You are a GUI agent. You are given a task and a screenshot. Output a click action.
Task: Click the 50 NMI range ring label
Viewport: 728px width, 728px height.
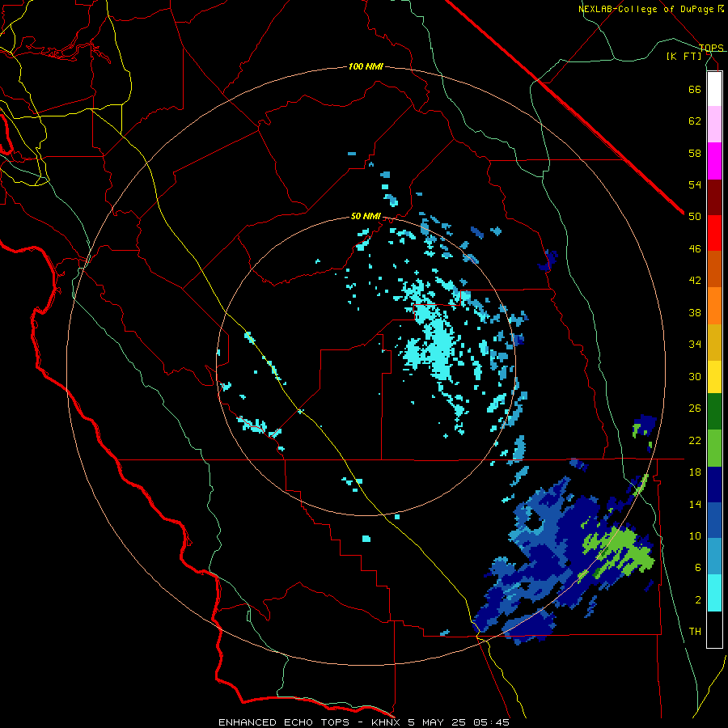click(x=366, y=216)
